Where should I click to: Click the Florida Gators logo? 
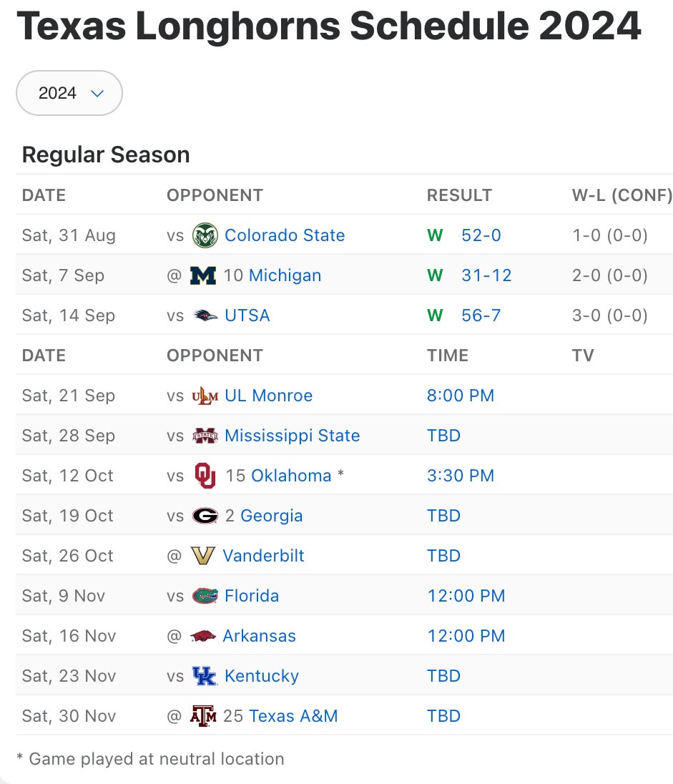205,596
